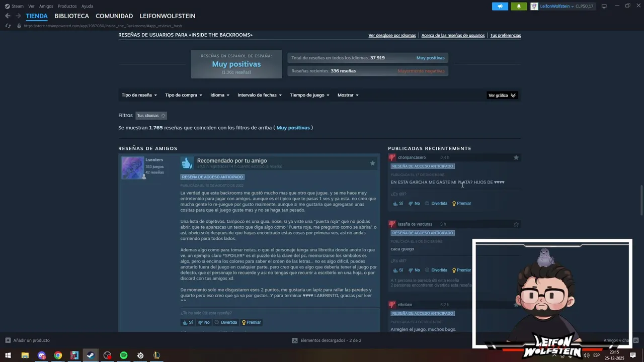Open 'Tus preferencias' link
Image resolution: width=644 pixels, height=362 pixels.
coord(506,36)
